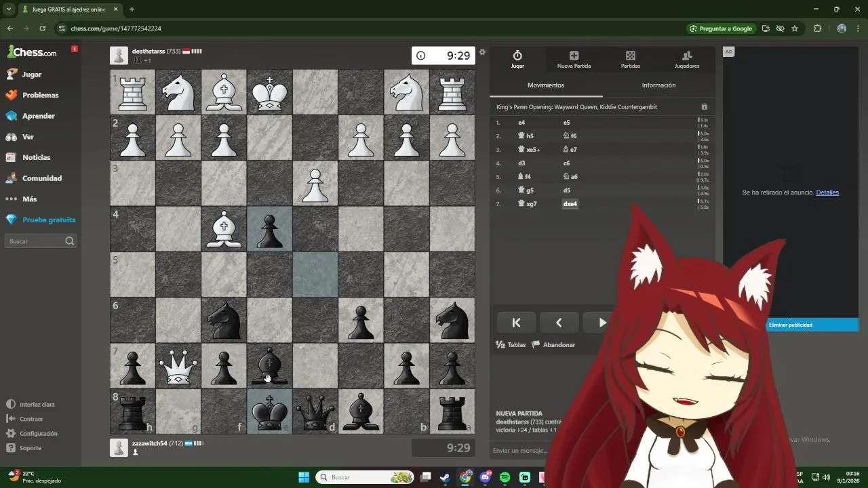Select move dxe4 in move list

[x=570, y=204]
